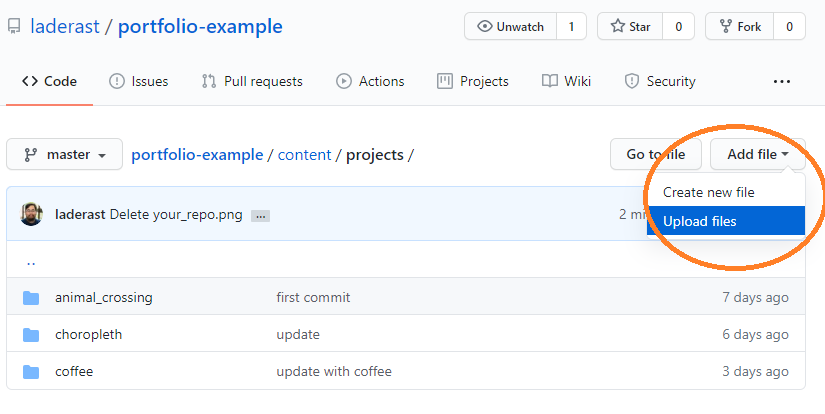Open the master branch dropdown
Viewport: 825px width, 414px height.
pos(65,155)
